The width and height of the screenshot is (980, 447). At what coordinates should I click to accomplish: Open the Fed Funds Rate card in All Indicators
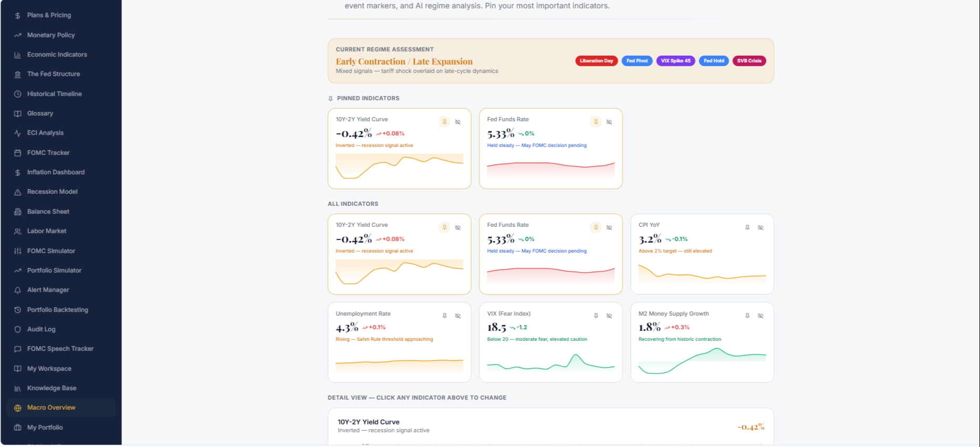[x=551, y=254]
